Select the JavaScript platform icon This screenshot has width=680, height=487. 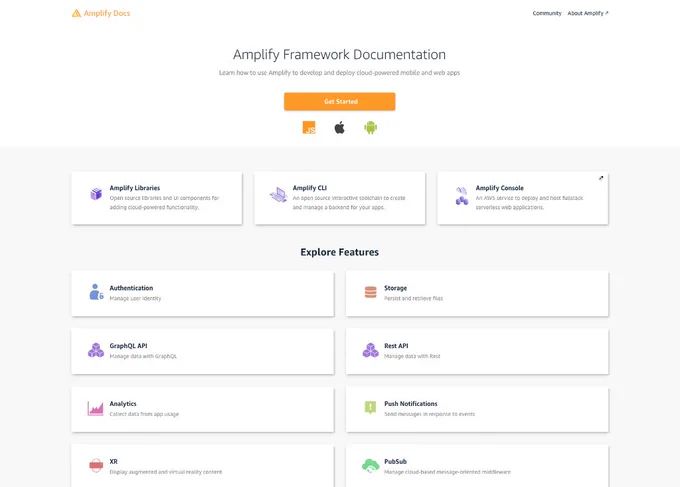coord(309,127)
